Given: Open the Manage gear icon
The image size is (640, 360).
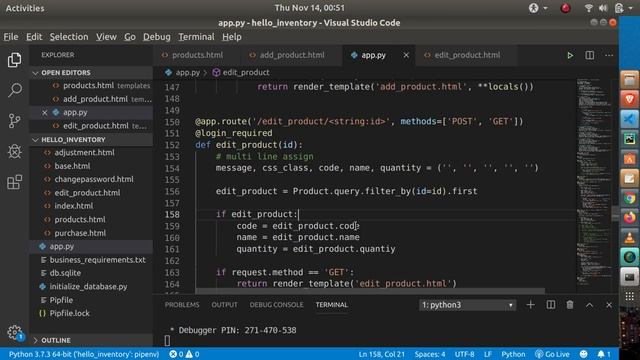Looking at the screenshot, I should coord(15,332).
